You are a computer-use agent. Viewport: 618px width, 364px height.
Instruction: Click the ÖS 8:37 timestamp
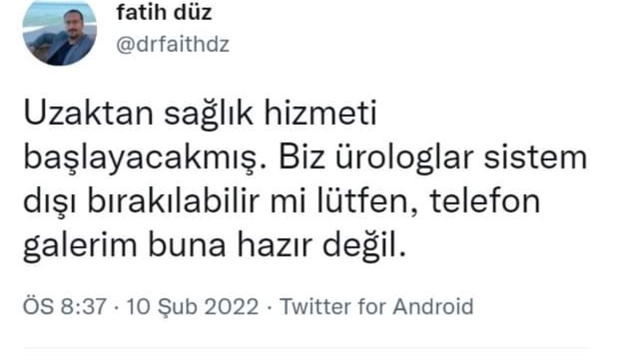click(65, 306)
